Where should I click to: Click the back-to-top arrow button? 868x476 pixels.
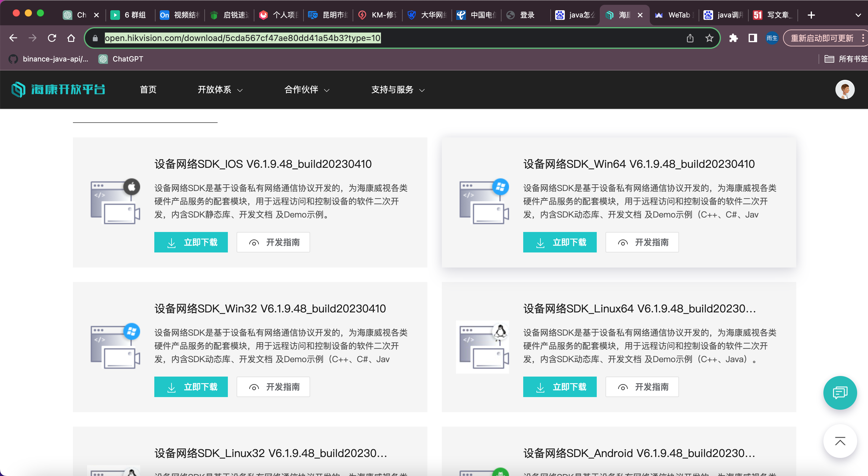(x=840, y=441)
